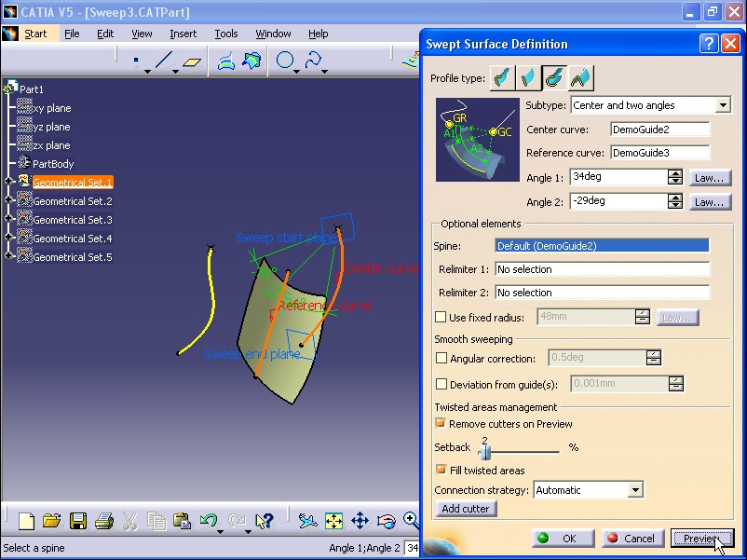Select the Line profile type icon

coord(528,77)
